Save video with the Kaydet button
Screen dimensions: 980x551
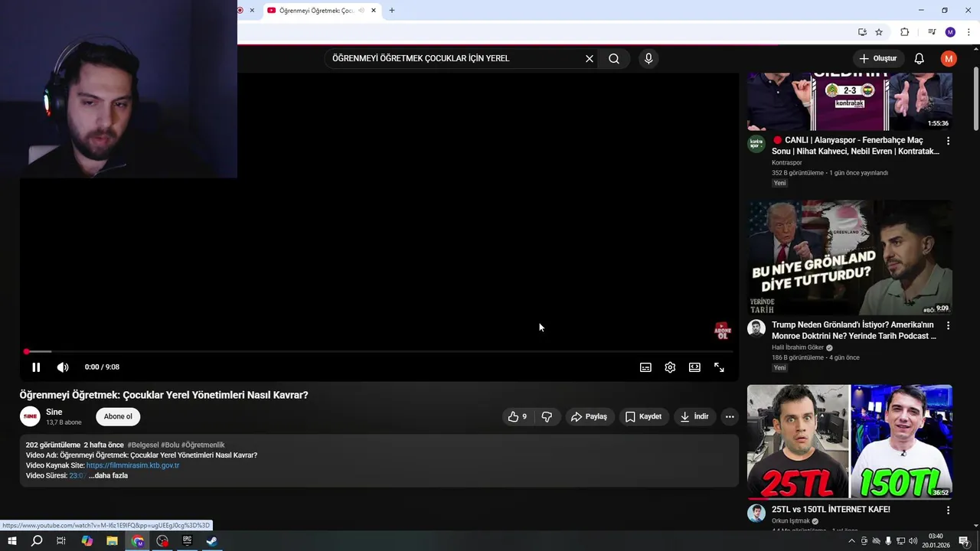[643, 416]
